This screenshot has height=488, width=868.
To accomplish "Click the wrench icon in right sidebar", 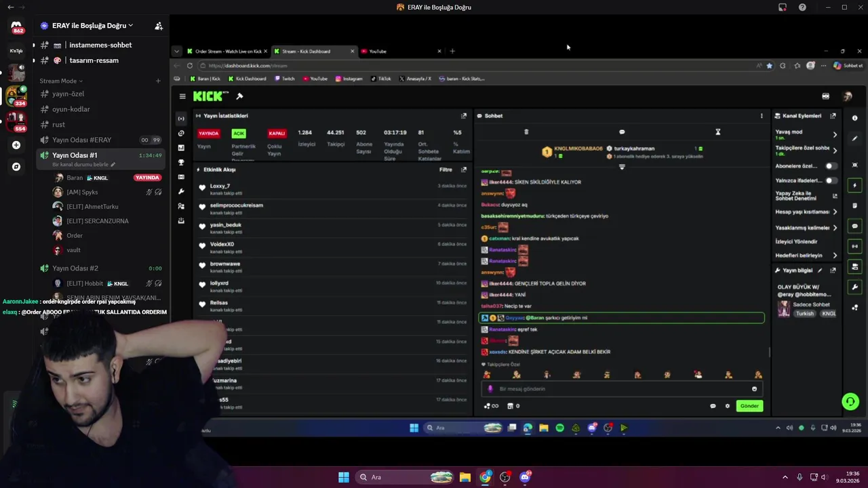I will [854, 287].
